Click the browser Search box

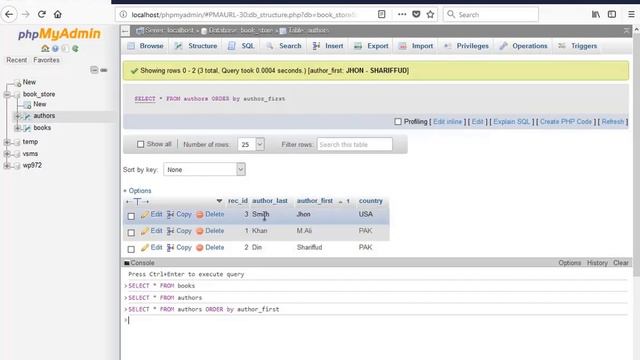point(491,14)
